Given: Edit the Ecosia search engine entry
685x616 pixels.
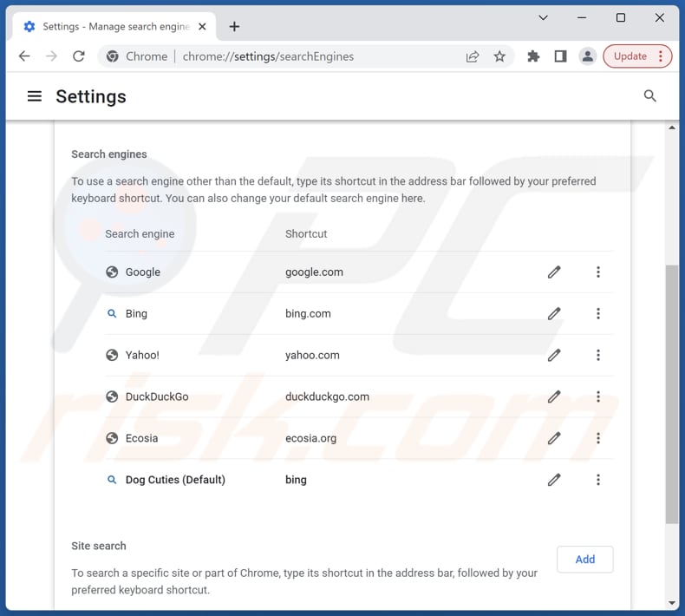Looking at the screenshot, I should coord(554,438).
